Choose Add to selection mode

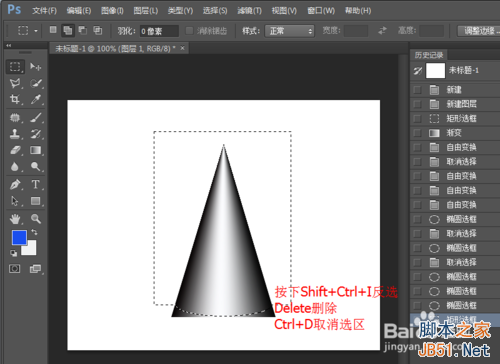[x=68, y=31]
